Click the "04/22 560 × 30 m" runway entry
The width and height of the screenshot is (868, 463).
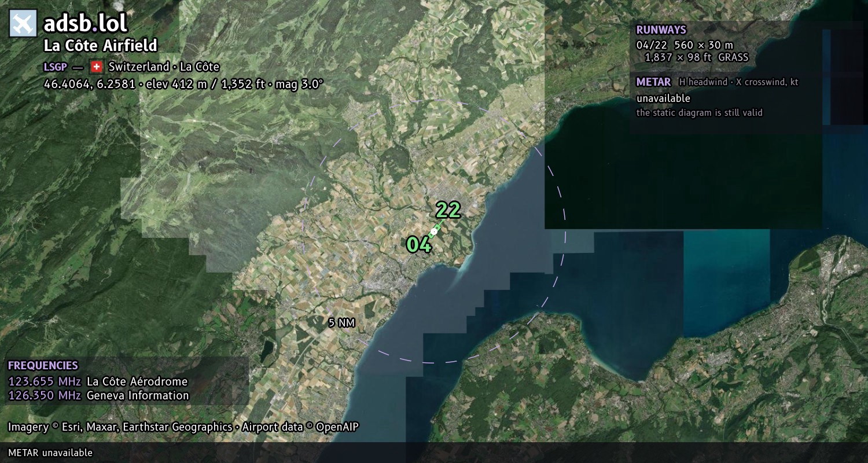pos(685,45)
